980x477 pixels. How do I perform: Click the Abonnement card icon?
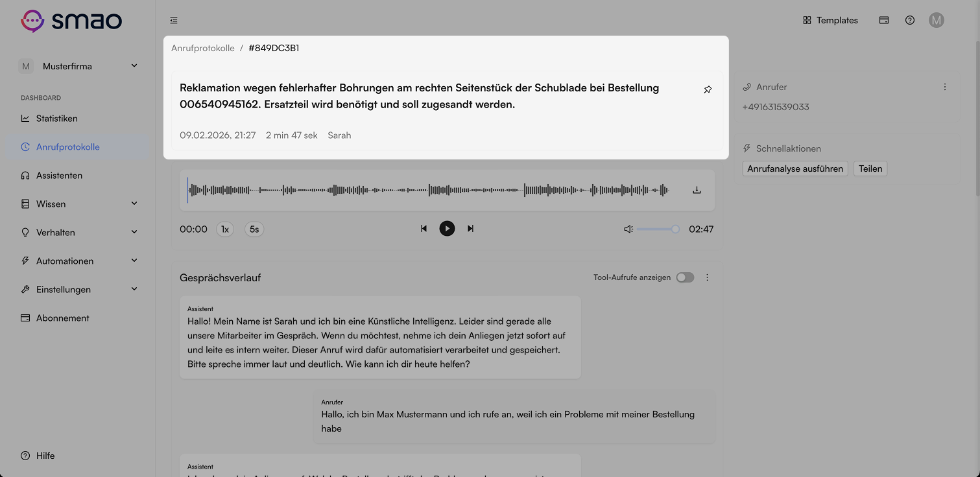[x=25, y=318]
